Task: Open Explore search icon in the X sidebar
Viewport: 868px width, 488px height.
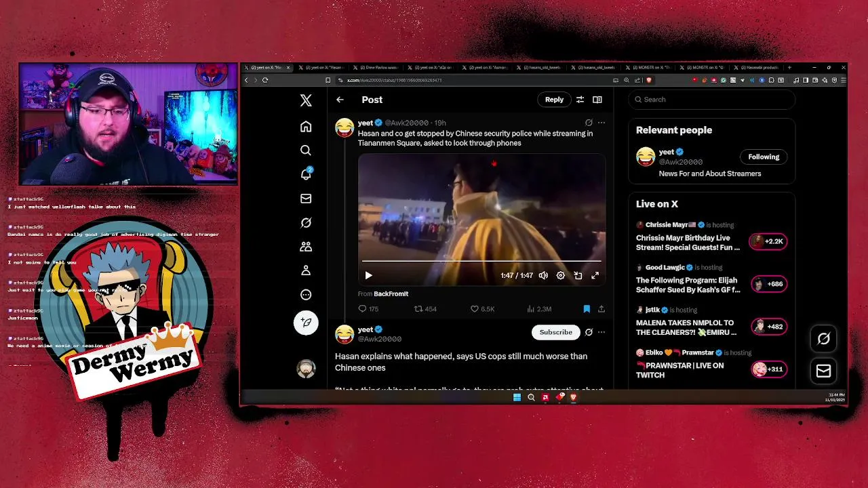Action: point(306,150)
